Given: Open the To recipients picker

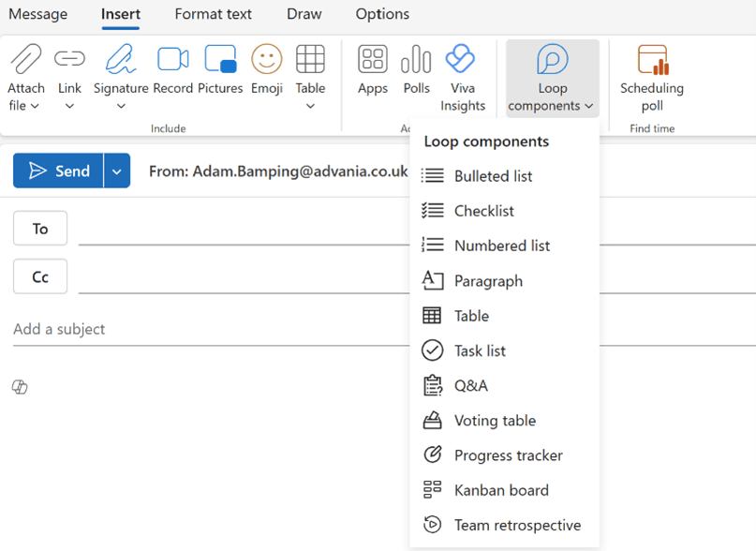Looking at the screenshot, I should click(x=40, y=229).
